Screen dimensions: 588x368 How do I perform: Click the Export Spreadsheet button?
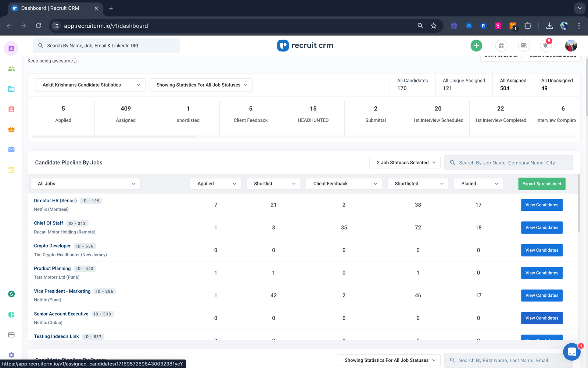[x=541, y=184]
